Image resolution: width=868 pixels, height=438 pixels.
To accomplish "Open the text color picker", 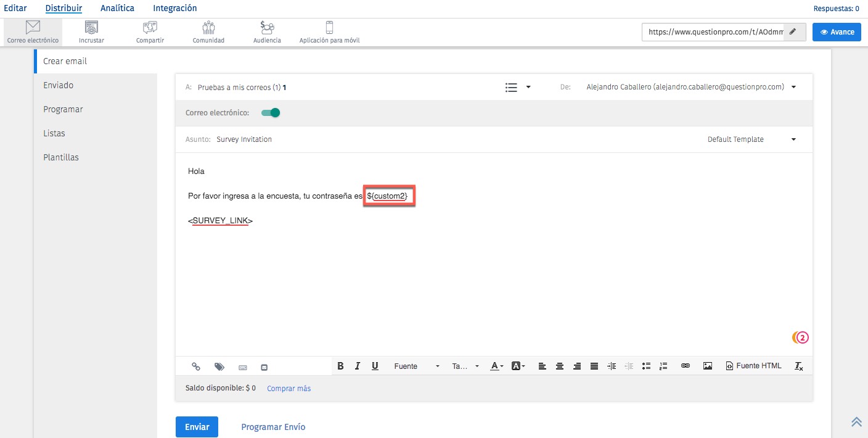I will pyautogui.click(x=497, y=366).
